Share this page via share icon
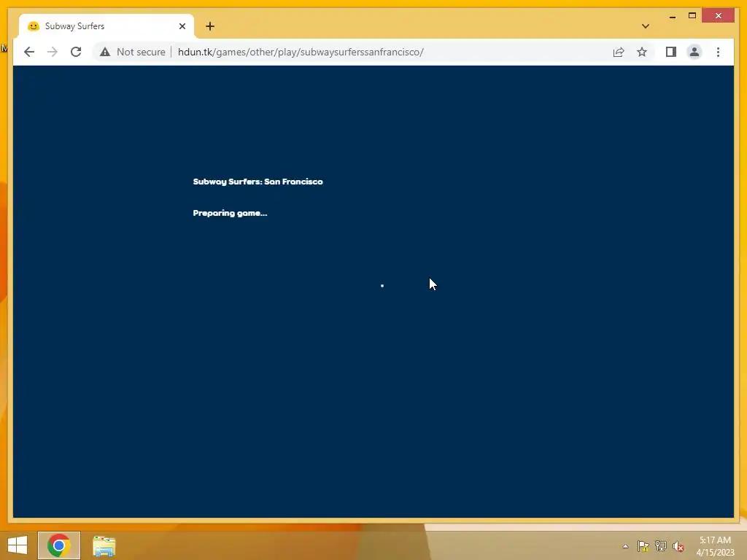This screenshot has height=560, width=747. tap(619, 52)
